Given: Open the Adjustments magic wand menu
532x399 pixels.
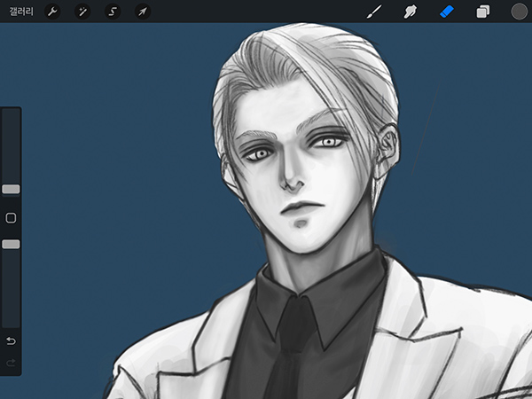Looking at the screenshot, I should point(82,12).
